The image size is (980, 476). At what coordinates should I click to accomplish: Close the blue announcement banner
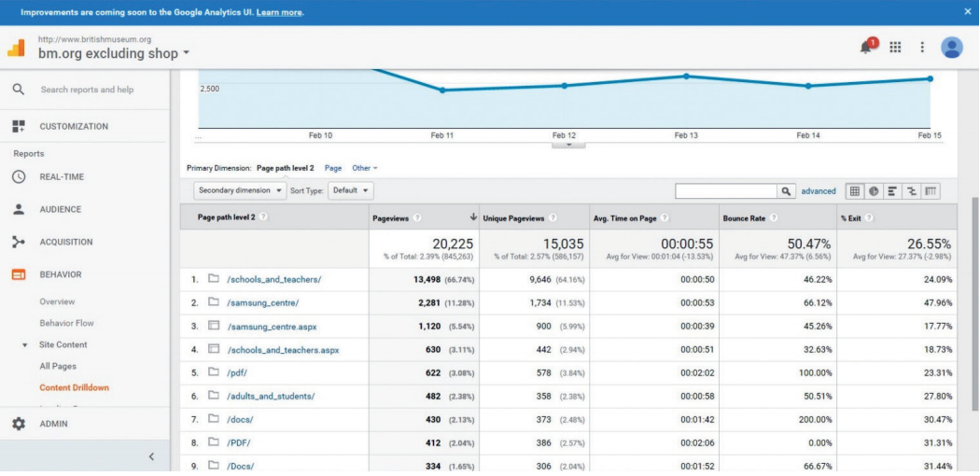tap(968, 12)
